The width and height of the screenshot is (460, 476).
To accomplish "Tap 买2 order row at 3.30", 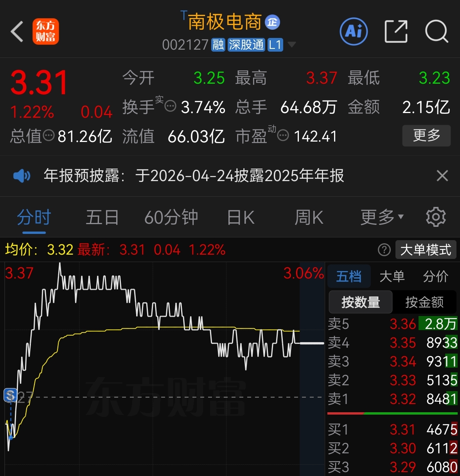I will (x=392, y=448).
